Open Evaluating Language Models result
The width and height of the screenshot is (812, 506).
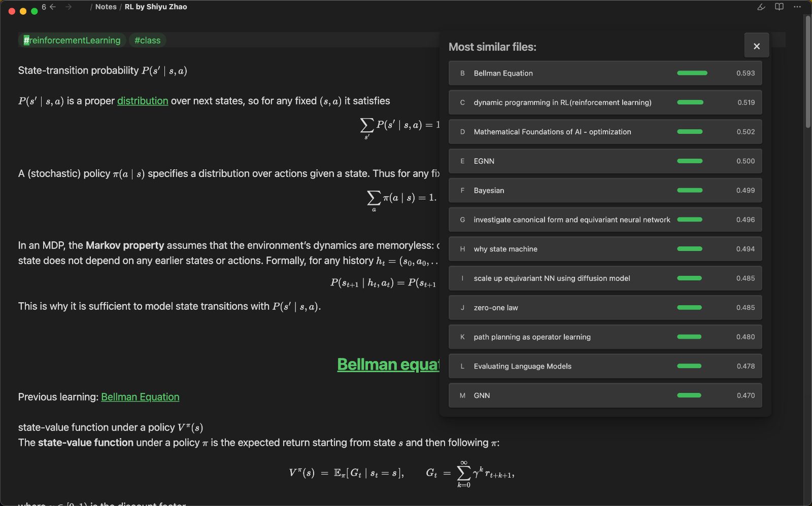point(605,366)
